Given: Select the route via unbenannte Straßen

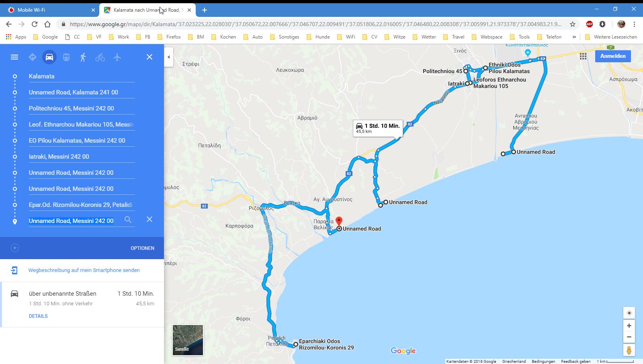Looking at the screenshot, I should click(x=82, y=305).
